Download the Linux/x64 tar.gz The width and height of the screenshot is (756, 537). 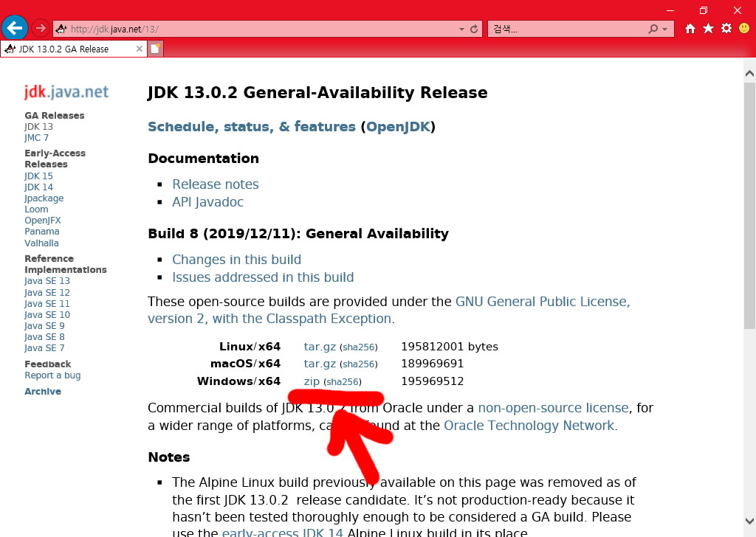(x=320, y=347)
